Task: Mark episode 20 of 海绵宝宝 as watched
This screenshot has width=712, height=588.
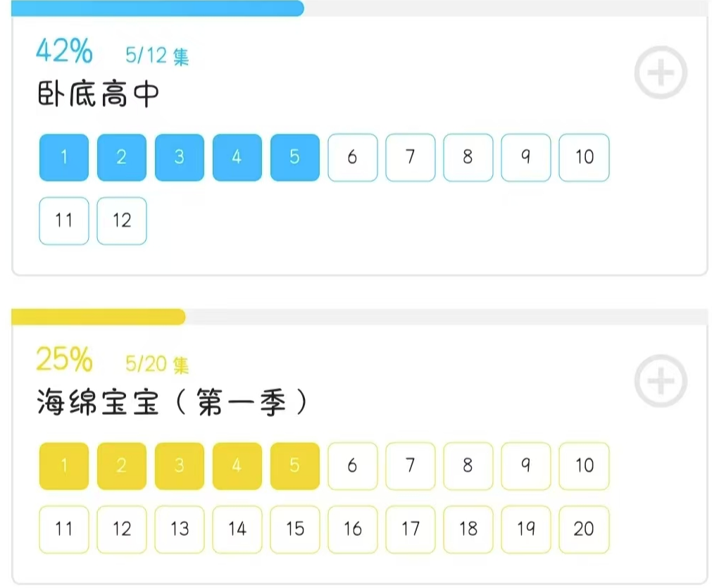Action: point(584,529)
